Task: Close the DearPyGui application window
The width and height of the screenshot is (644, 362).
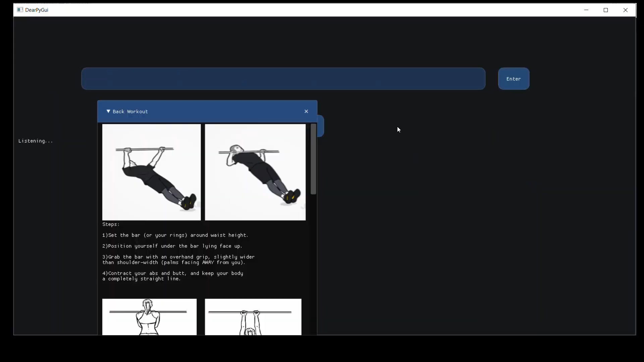Action: pyautogui.click(x=626, y=10)
